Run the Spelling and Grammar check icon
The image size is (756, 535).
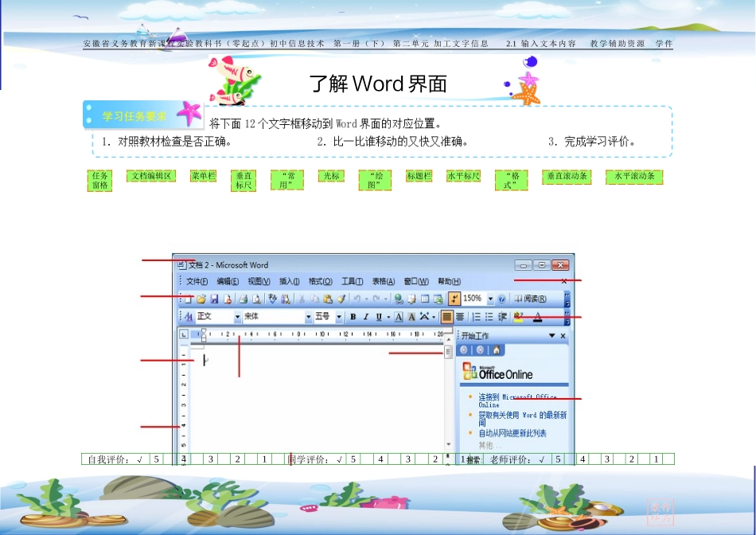pos(272,299)
